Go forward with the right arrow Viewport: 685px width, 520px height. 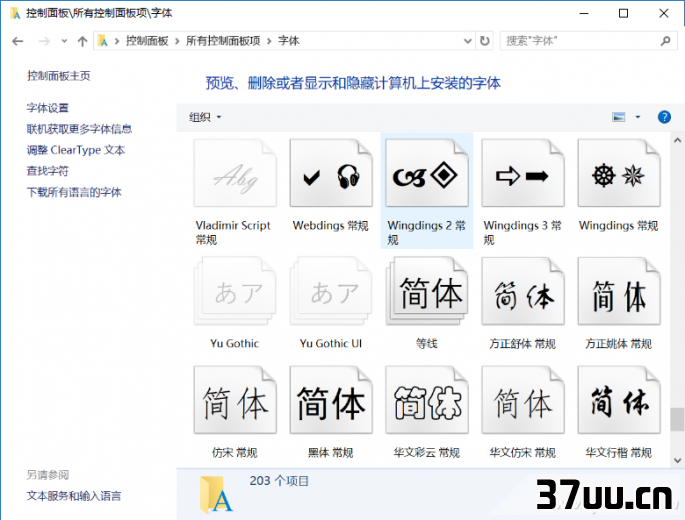44,41
